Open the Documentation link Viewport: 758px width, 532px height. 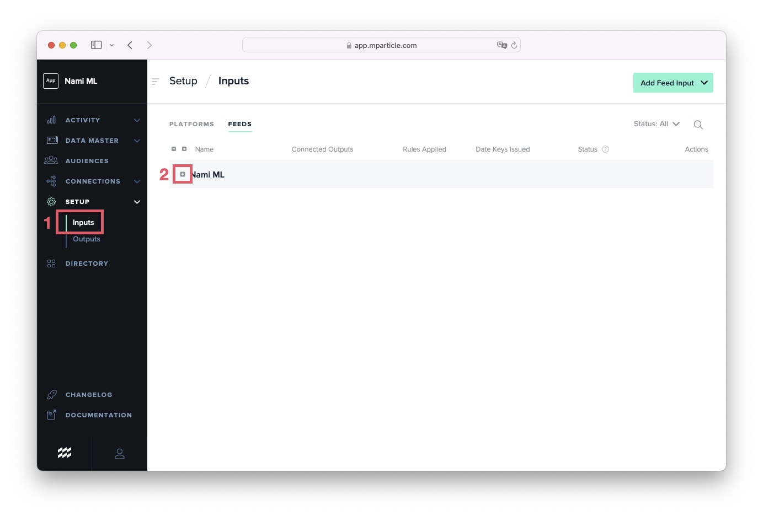(x=99, y=415)
